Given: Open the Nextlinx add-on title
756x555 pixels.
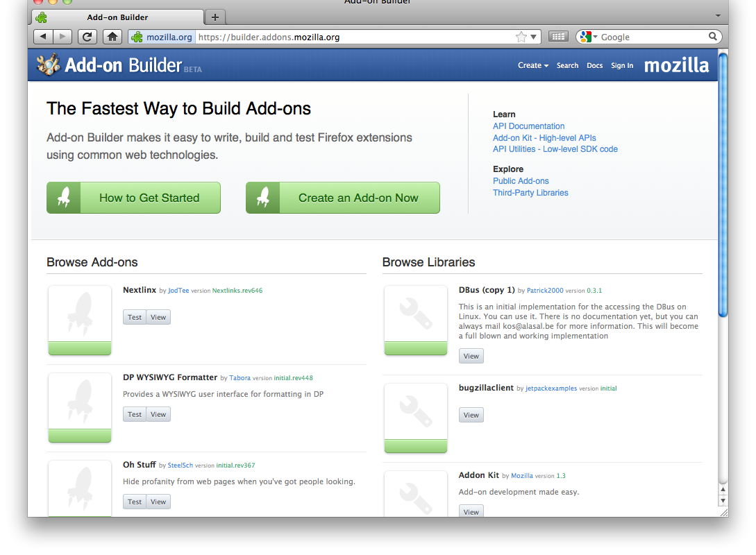Looking at the screenshot, I should pyautogui.click(x=140, y=290).
